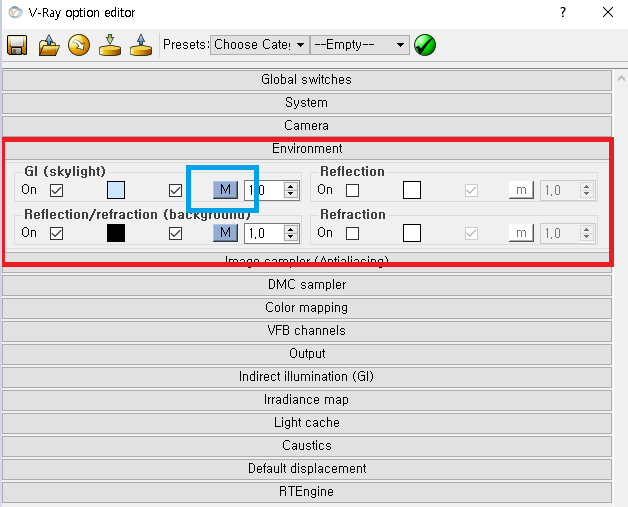Pick the white Reflection color swatch
628x507 pixels.
pos(412,190)
